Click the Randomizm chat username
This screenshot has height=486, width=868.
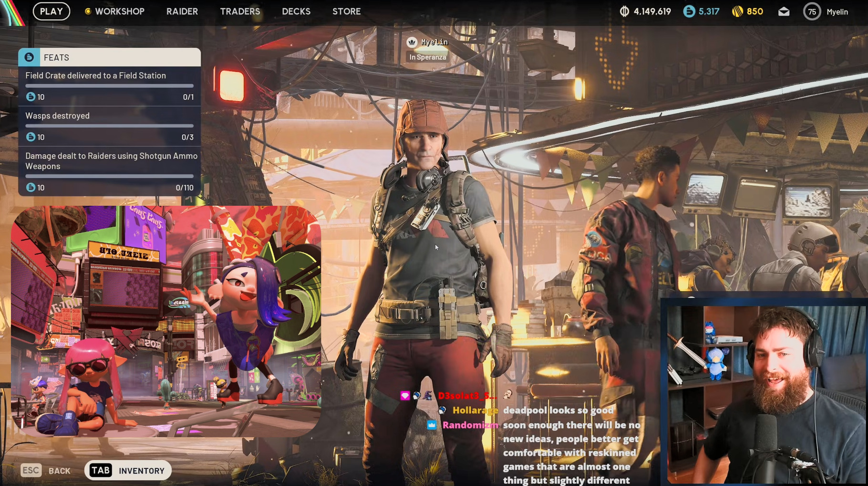[470, 425]
